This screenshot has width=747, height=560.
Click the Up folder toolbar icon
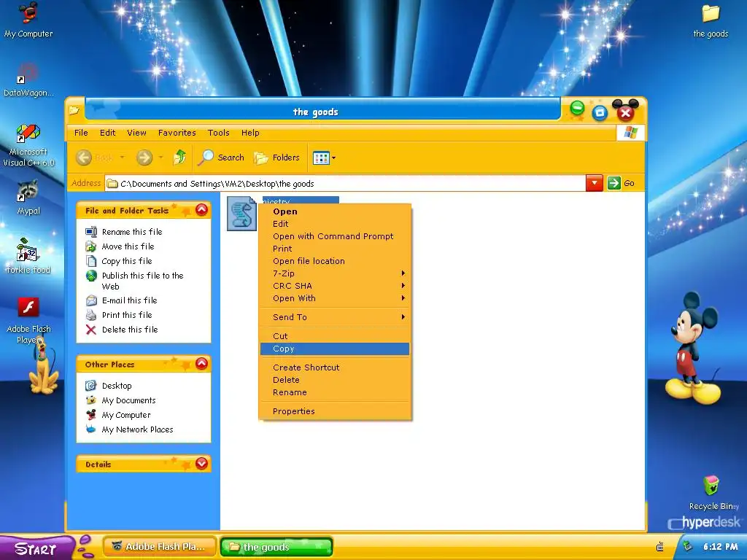(x=179, y=157)
